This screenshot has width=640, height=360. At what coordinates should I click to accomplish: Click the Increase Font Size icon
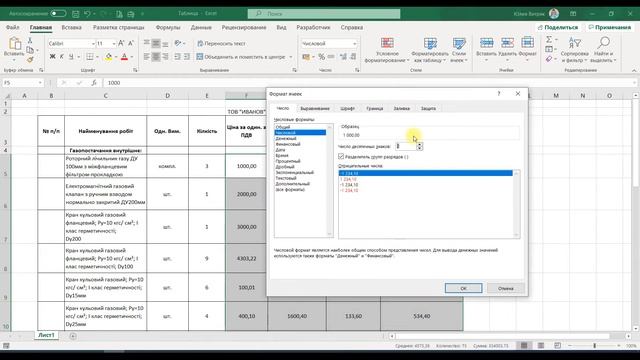[121, 43]
